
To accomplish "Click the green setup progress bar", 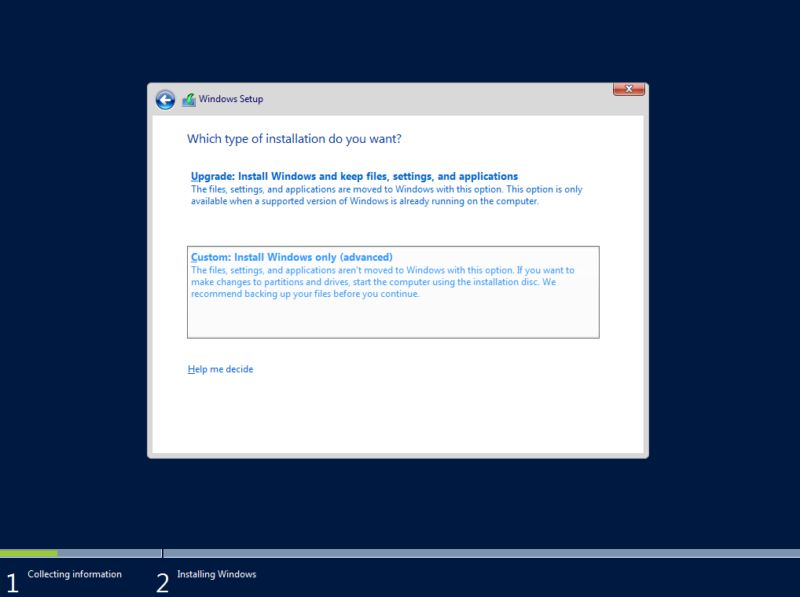I will point(28,553).
